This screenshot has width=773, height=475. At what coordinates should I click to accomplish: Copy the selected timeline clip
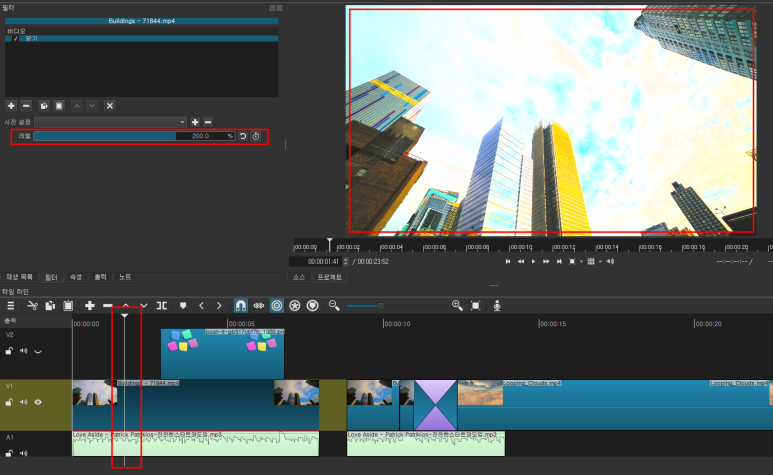pyautogui.click(x=50, y=306)
